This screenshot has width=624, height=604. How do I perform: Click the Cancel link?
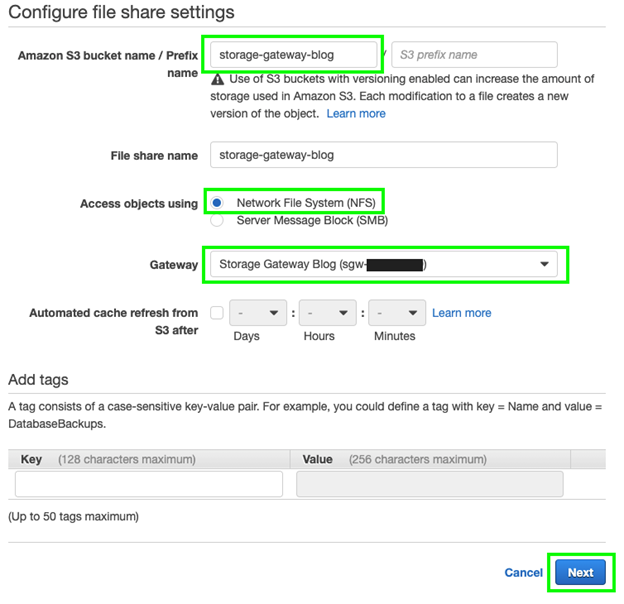(523, 573)
